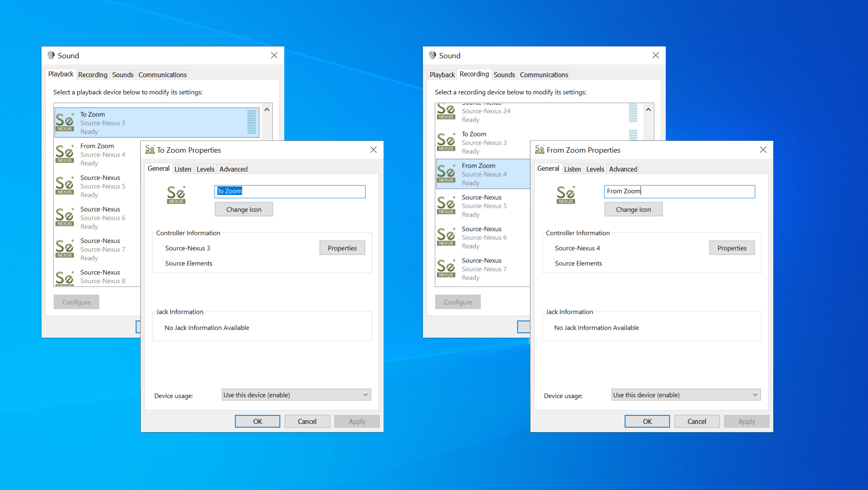Open Advanced tab in From Zoom Properties
The width and height of the screenshot is (868, 490).
(x=623, y=169)
